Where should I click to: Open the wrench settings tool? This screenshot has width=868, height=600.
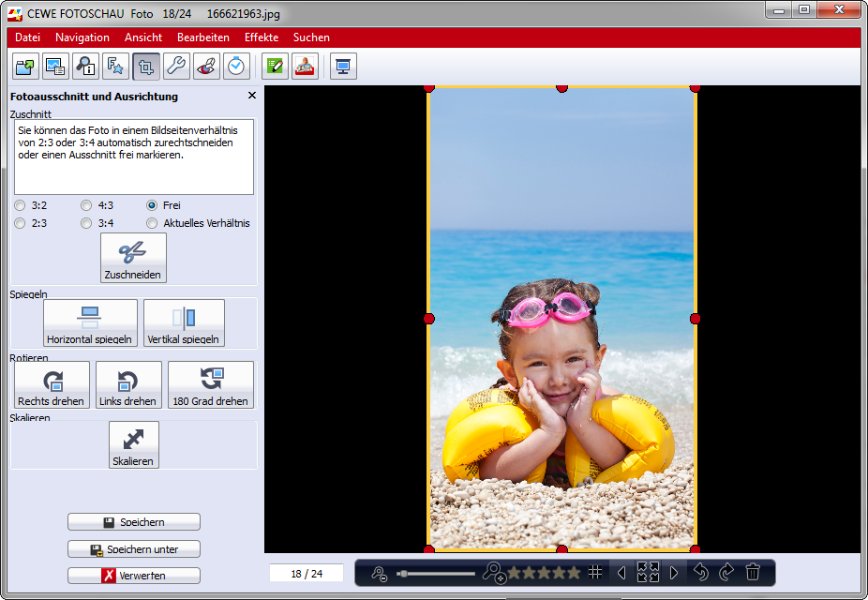tap(176, 67)
